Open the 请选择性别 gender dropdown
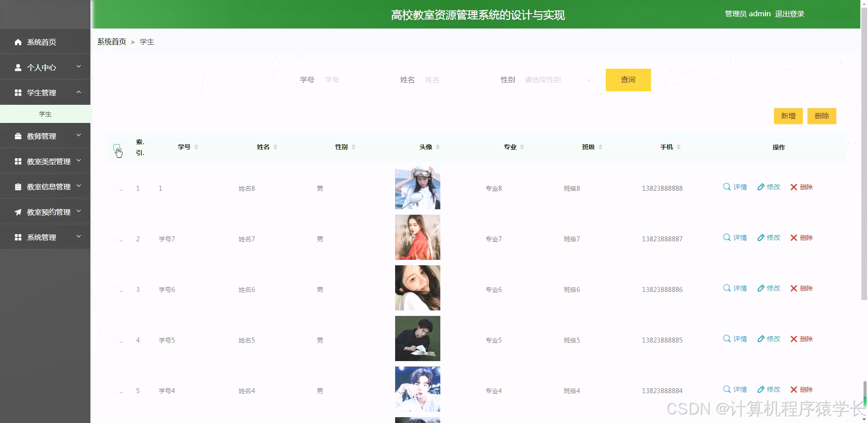The width and height of the screenshot is (868, 423). [557, 80]
